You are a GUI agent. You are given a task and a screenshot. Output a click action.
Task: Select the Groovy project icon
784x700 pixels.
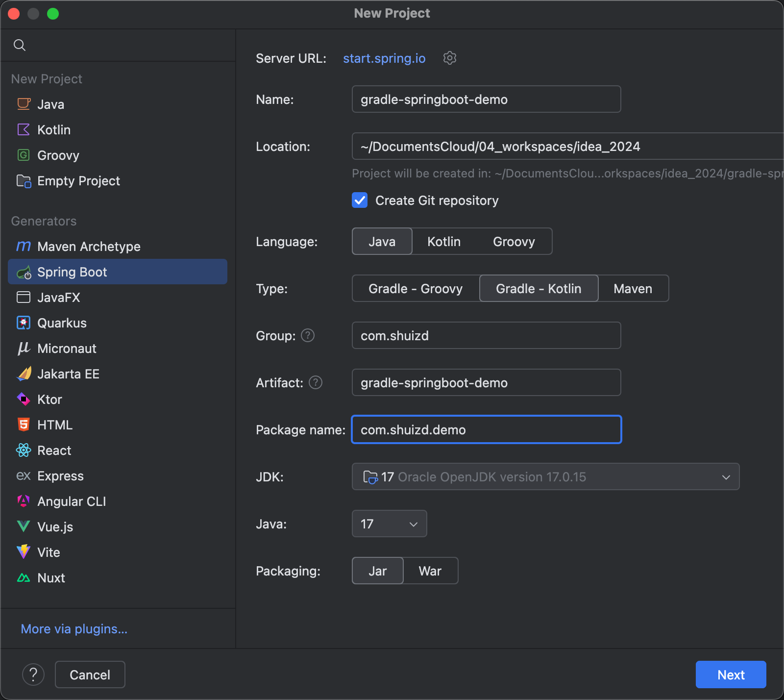click(24, 155)
